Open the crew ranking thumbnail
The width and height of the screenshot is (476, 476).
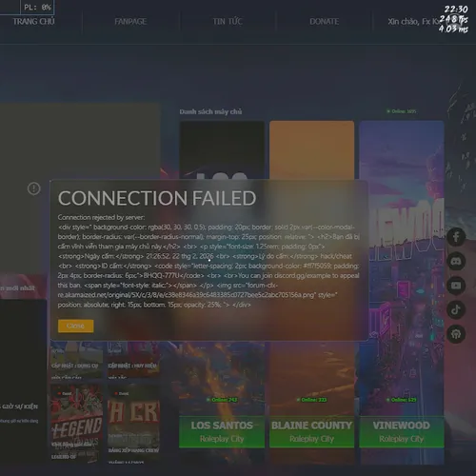coord(133,422)
